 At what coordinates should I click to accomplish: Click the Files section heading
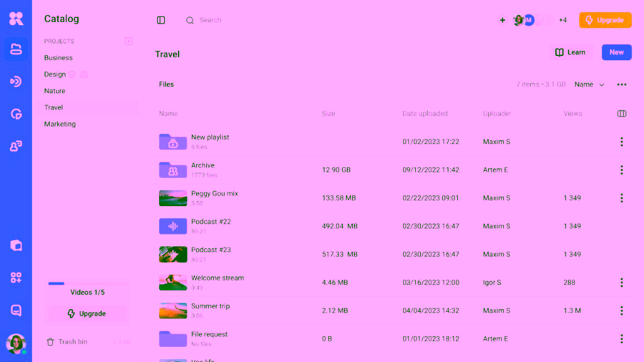pos(166,85)
